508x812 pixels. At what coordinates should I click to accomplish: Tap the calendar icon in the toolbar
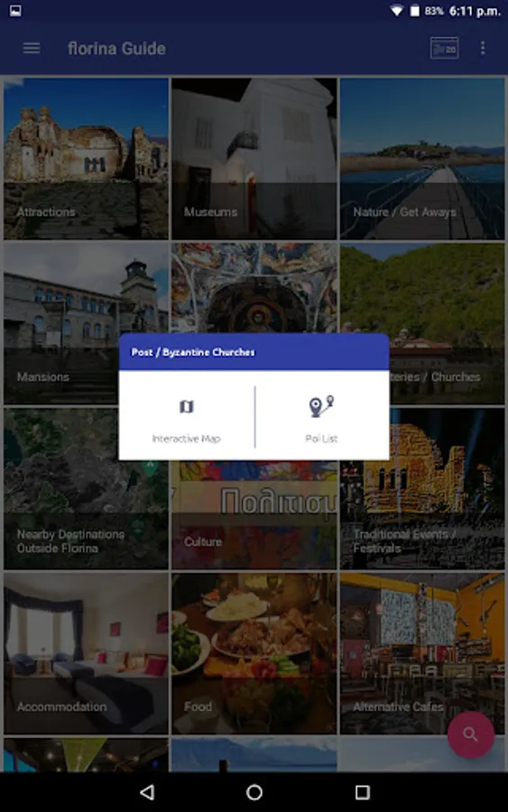444,48
